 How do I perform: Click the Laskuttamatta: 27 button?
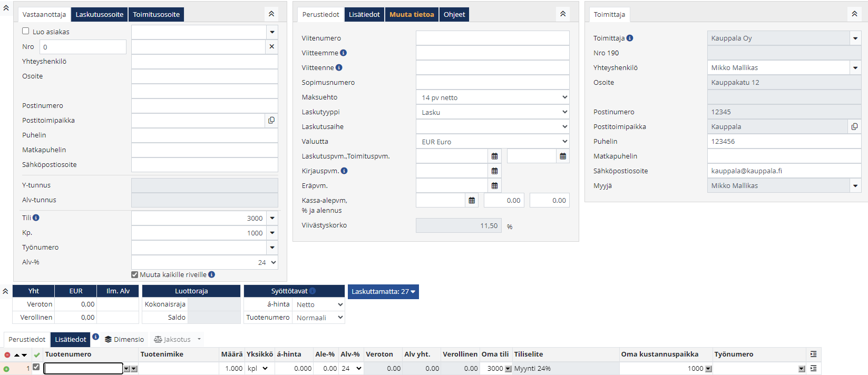(x=383, y=292)
